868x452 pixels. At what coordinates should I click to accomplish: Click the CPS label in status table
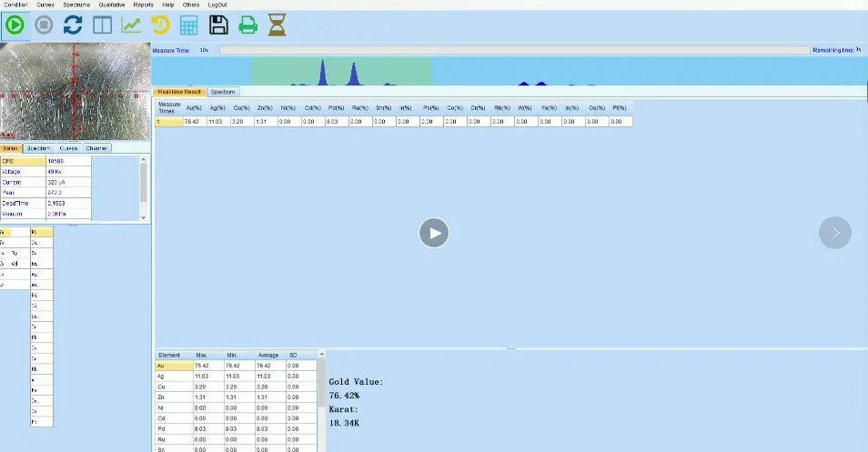coord(23,161)
